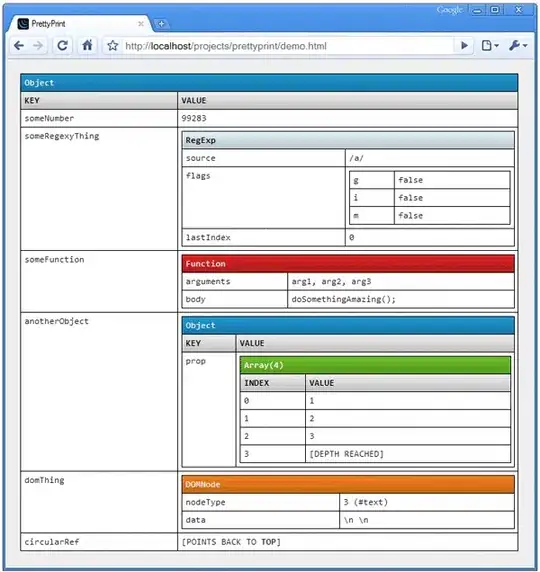
Task: Click the orange DOMNode header
Action: point(348,484)
